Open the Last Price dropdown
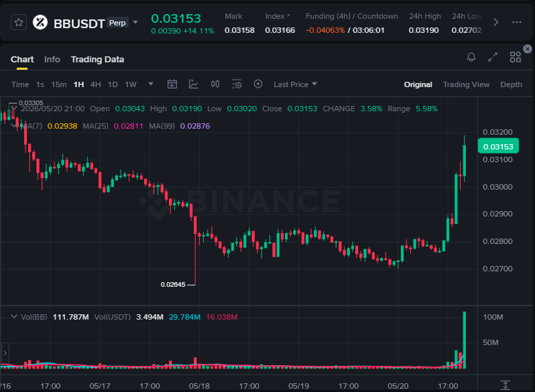The image size is (535, 392). pos(295,84)
